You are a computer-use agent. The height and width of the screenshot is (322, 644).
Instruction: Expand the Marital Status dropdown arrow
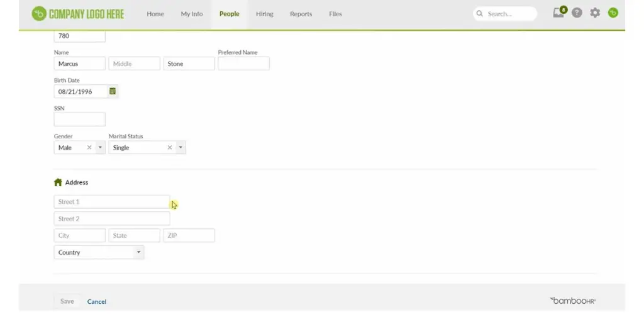coord(180,148)
